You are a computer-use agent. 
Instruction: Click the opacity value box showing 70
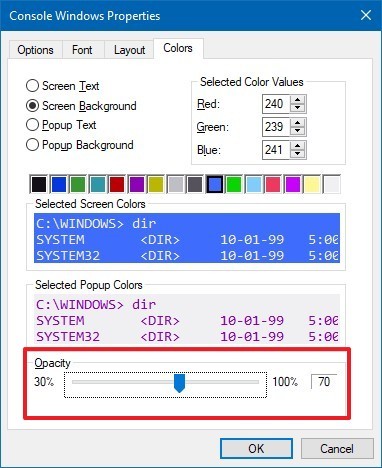point(324,381)
